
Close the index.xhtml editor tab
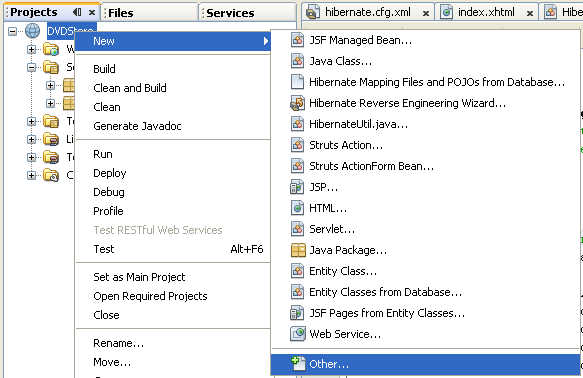click(x=530, y=13)
